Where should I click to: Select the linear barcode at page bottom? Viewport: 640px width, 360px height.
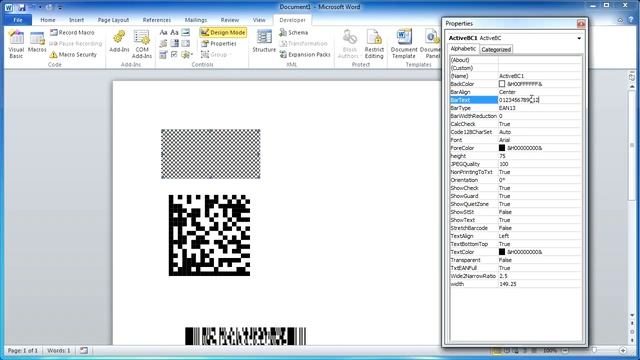point(245,336)
